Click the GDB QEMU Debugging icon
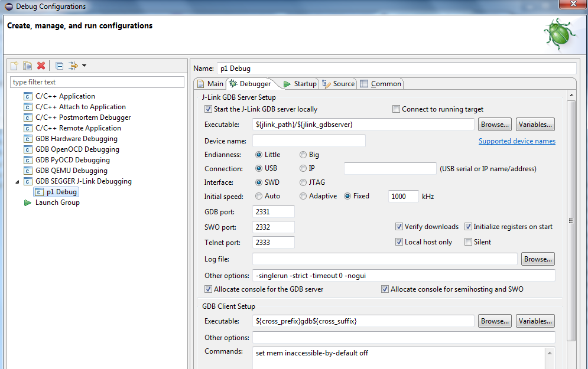The width and height of the screenshot is (588, 369). [x=28, y=171]
